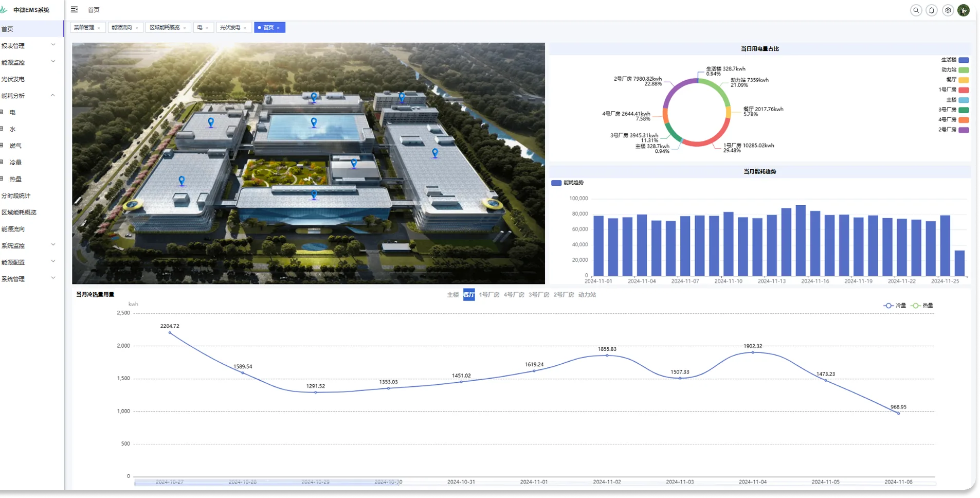
Task: Click the map pin on the rear building behind the solar roof
Action: pyautogui.click(x=314, y=97)
